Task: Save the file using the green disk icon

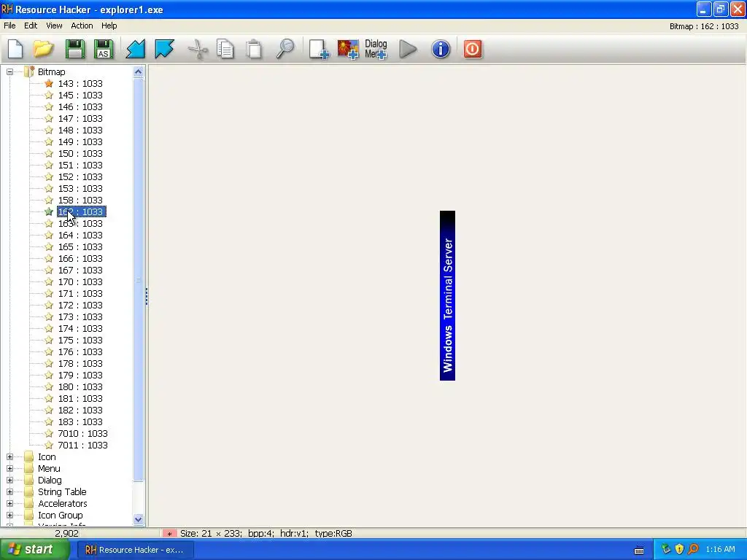Action: (75, 49)
